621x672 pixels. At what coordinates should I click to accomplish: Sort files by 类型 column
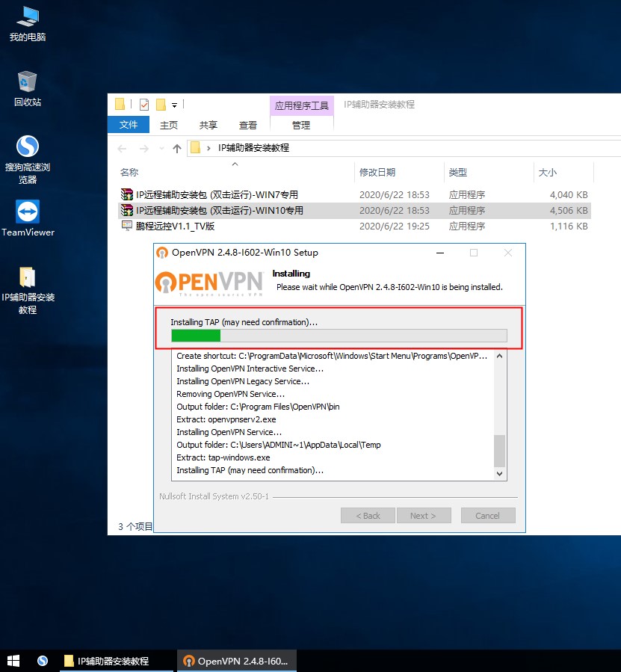457,172
